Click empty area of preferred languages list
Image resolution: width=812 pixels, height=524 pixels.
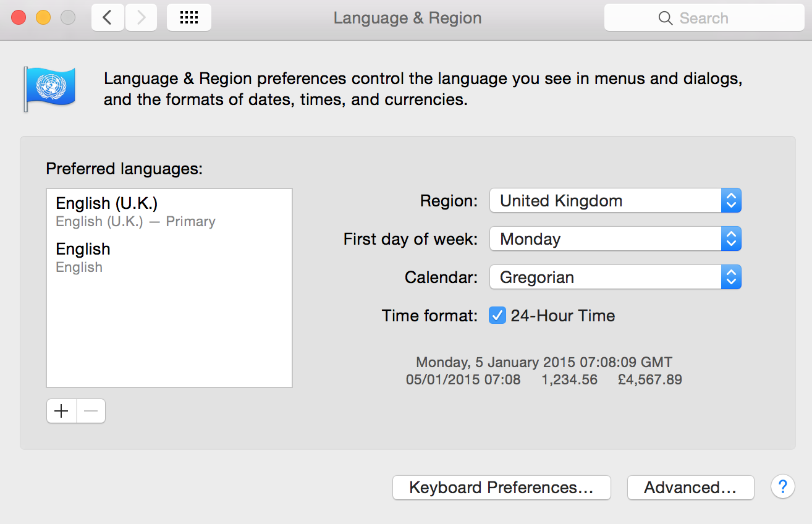(x=169, y=334)
